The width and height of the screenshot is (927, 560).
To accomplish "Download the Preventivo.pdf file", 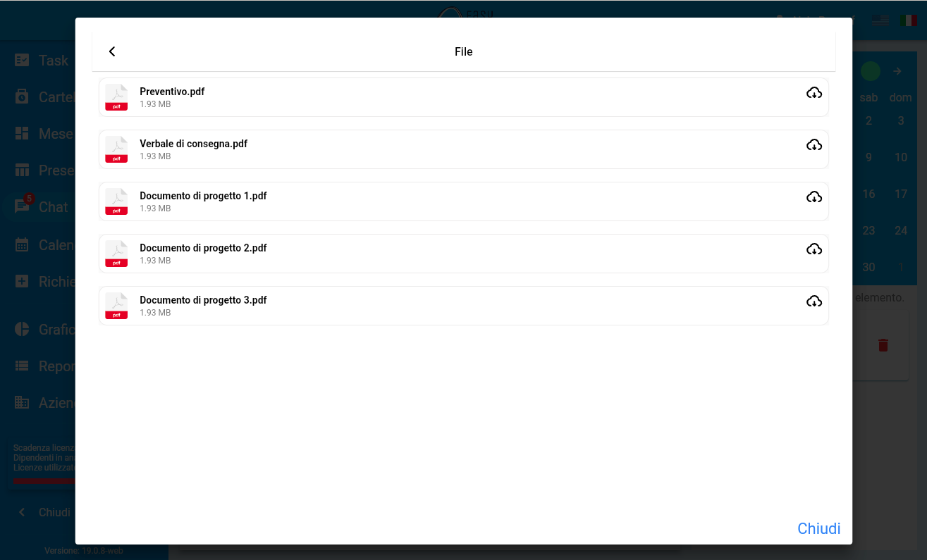I will [814, 93].
